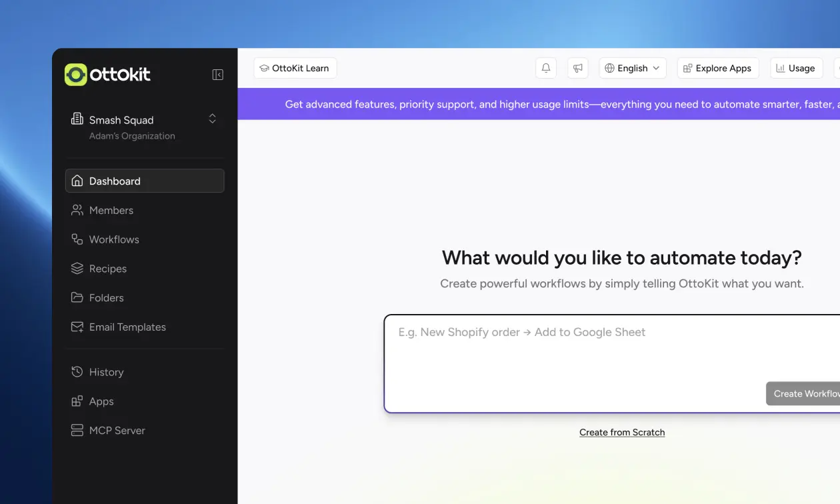Click the History clock icon
The height and width of the screenshot is (504, 840).
(x=77, y=372)
